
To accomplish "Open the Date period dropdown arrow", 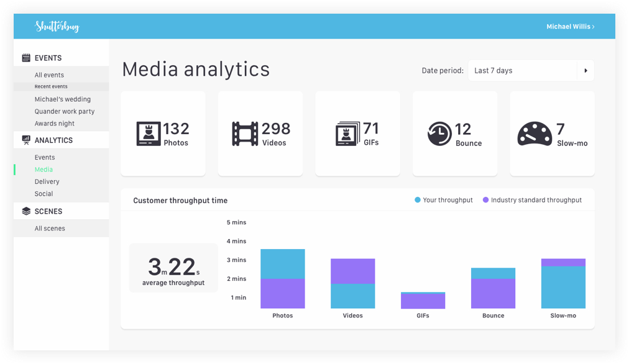I will (x=585, y=71).
